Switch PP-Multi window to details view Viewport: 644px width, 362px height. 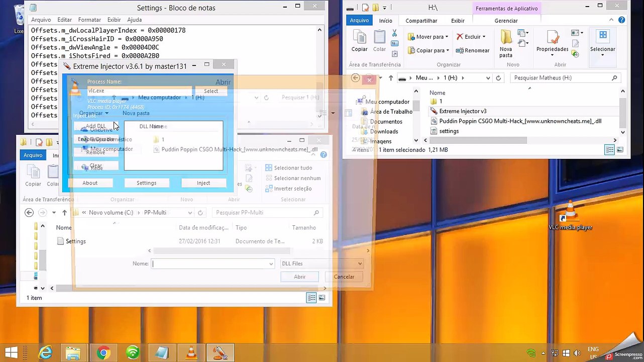(x=311, y=298)
